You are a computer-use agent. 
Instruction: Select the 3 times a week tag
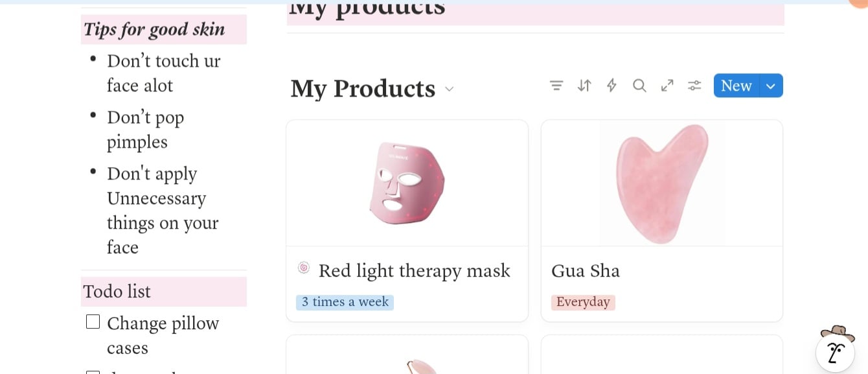(345, 302)
